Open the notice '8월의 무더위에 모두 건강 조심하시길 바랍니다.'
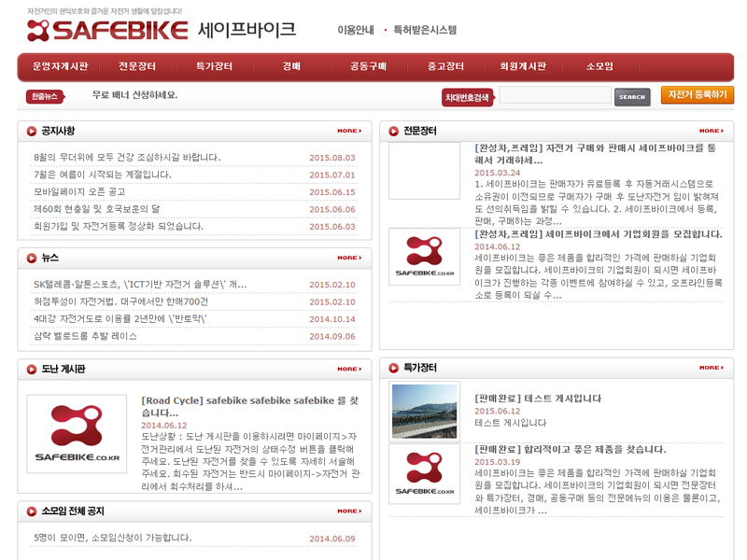747x560 pixels. point(127,158)
